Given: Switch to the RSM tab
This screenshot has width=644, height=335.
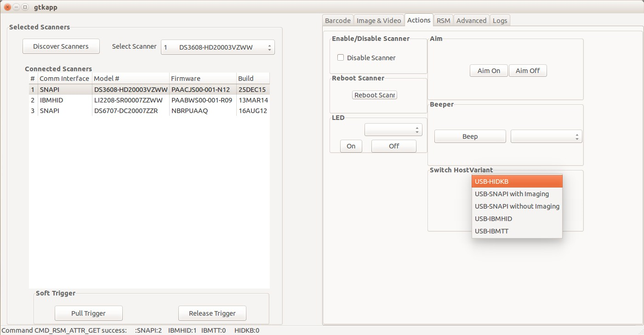Looking at the screenshot, I should tap(443, 20).
